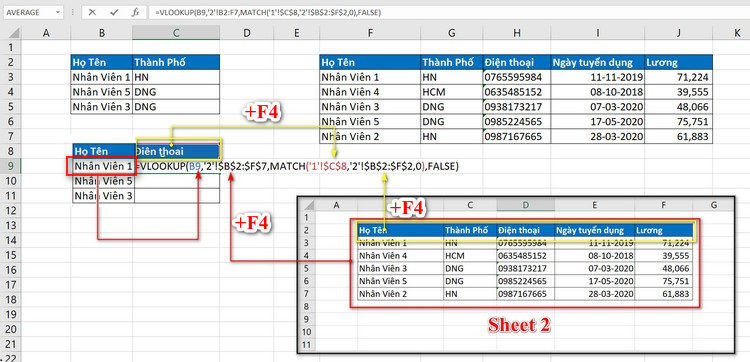
Task: Click cell B4 'Nhân Viên 5'
Action: [101, 92]
